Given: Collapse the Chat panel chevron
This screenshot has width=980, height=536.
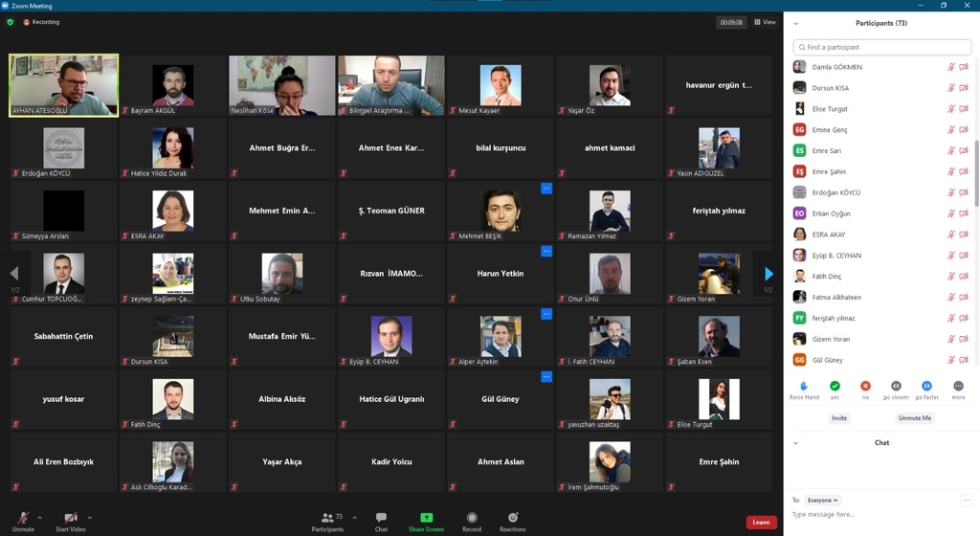Looking at the screenshot, I should pos(795,443).
